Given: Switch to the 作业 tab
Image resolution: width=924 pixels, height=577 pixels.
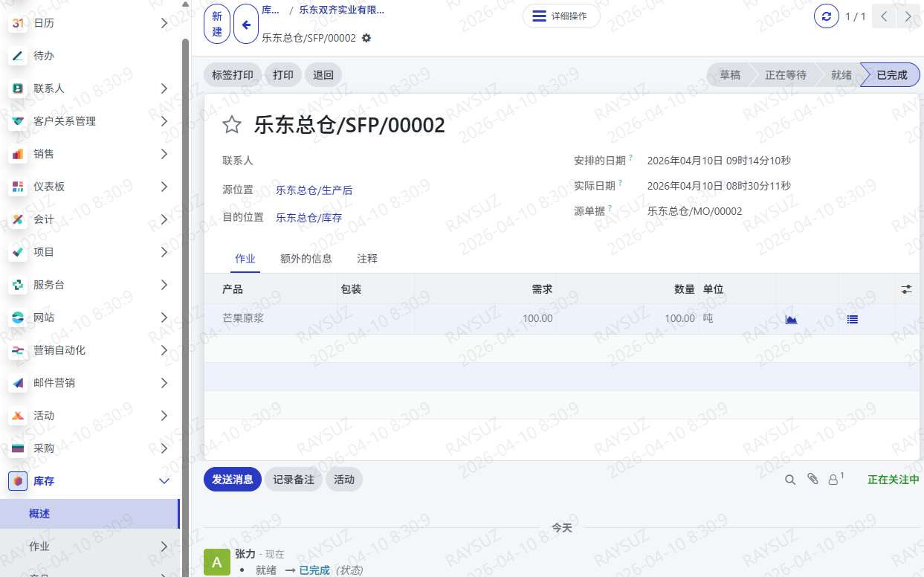Looking at the screenshot, I should [245, 259].
